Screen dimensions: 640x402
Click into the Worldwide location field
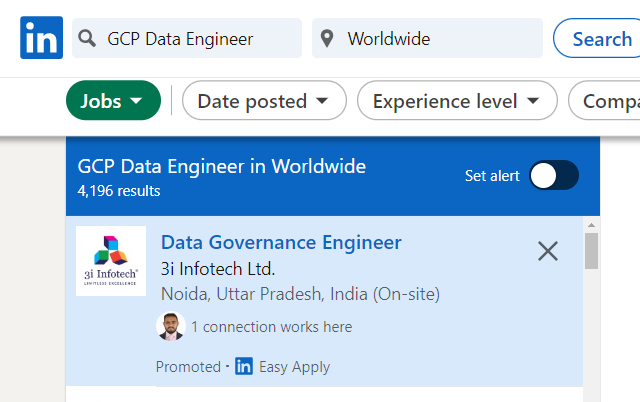click(440, 39)
